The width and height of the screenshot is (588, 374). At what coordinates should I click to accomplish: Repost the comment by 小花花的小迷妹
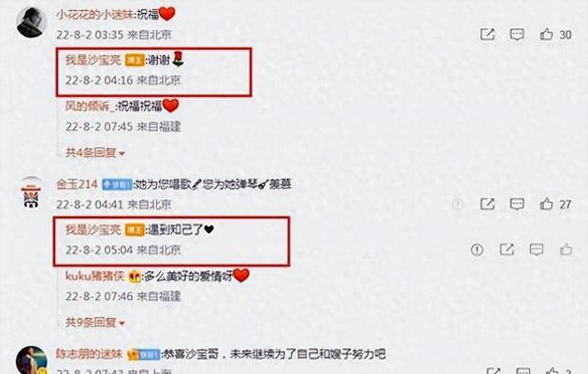click(x=487, y=35)
